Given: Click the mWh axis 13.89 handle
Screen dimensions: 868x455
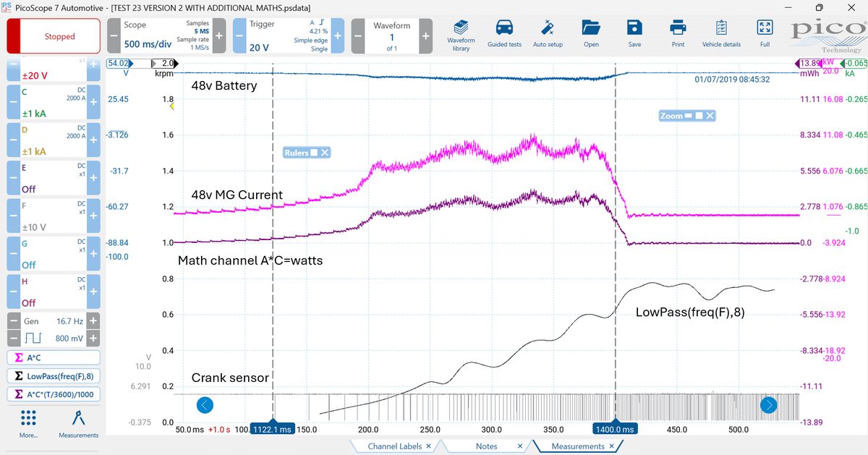Looking at the screenshot, I should point(807,63).
